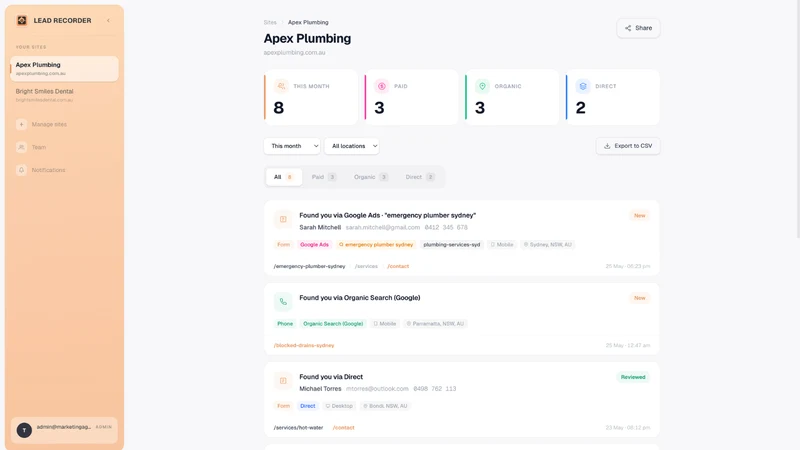Image resolution: width=800 pixels, height=450 pixels.
Task: Click the Sarah Mitchell name
Action: point(320,228)
